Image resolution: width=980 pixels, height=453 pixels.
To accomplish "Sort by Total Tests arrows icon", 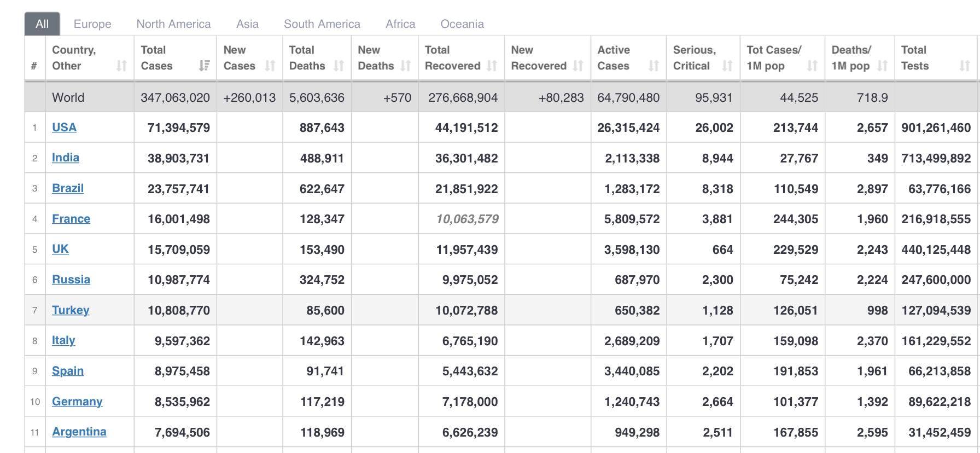I will [x=965, y=66].
